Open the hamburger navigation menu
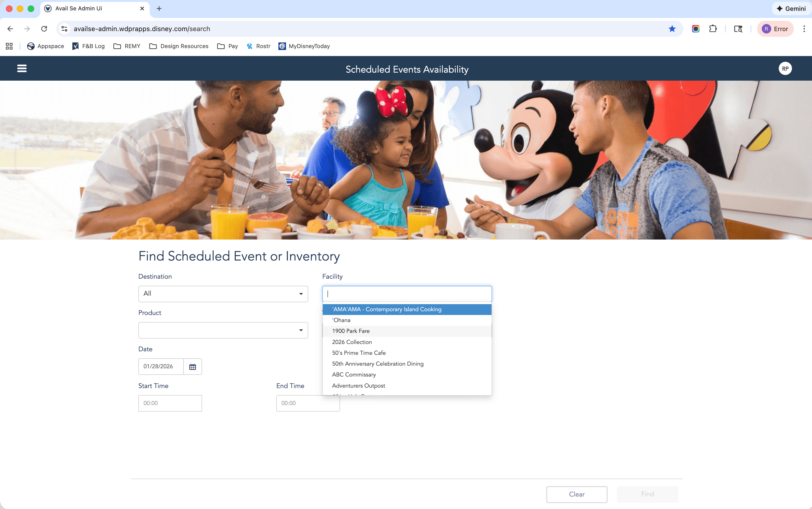 (22, 68)
